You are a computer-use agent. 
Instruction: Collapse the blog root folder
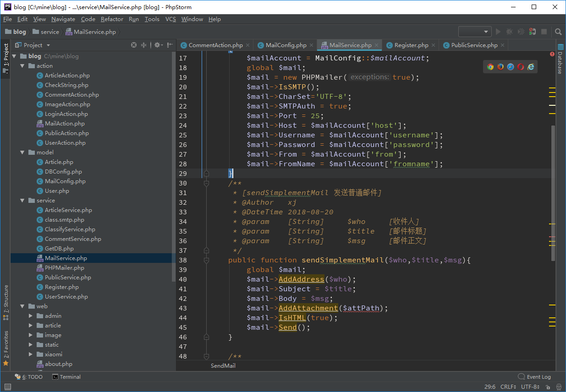(x=14, y=56)
